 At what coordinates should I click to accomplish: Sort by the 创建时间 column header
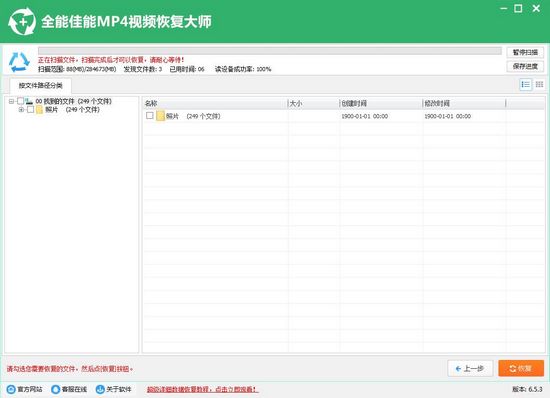click(x=381, y=103)
